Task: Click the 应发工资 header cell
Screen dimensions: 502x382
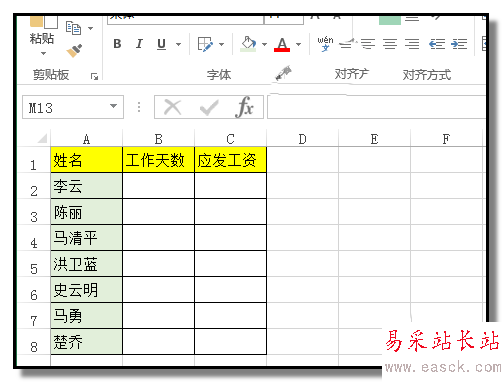Action: pos(230,160)
